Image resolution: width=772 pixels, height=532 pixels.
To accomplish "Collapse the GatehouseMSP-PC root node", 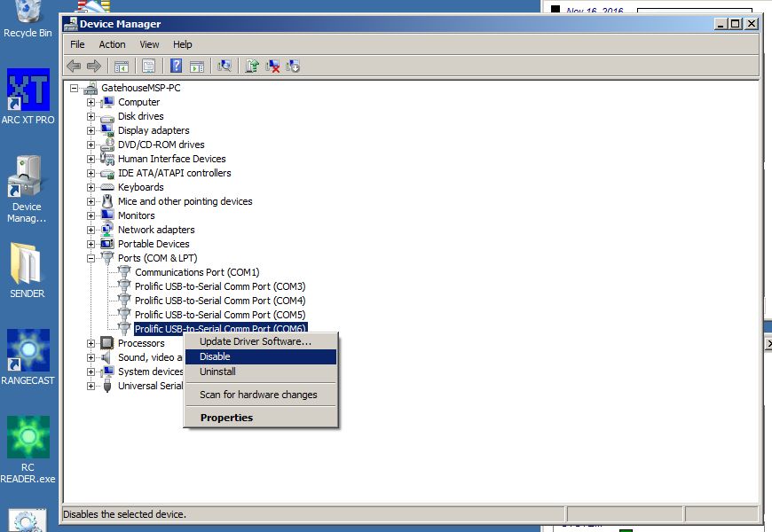I will [74, 88].
